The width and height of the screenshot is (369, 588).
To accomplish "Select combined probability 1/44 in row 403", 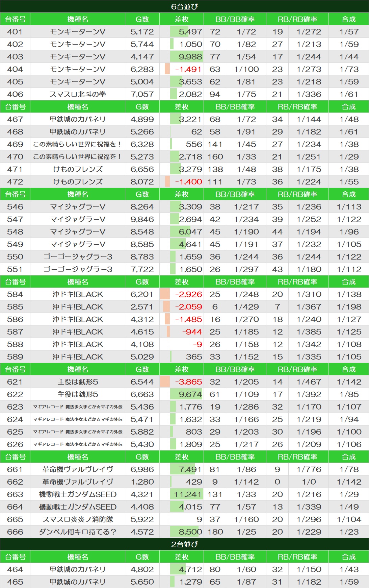I will click(x=349, y=57).
